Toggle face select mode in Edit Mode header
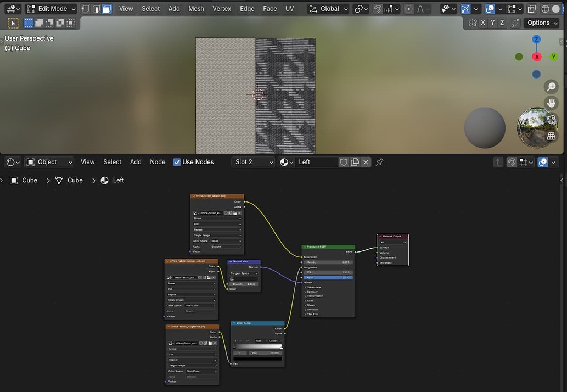The width and height of the screenshot is (567, 392). (105, 9)
